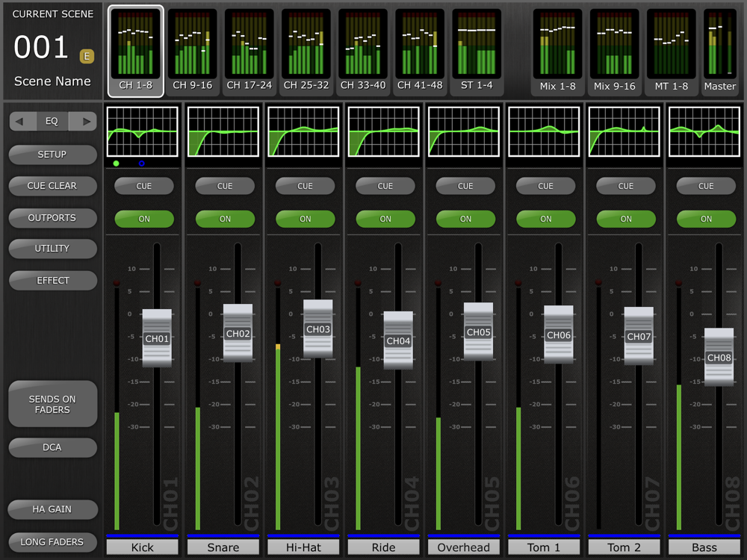Turn off the Tom 1 channel
Screen dimensions: 747x560
point(545,219)
